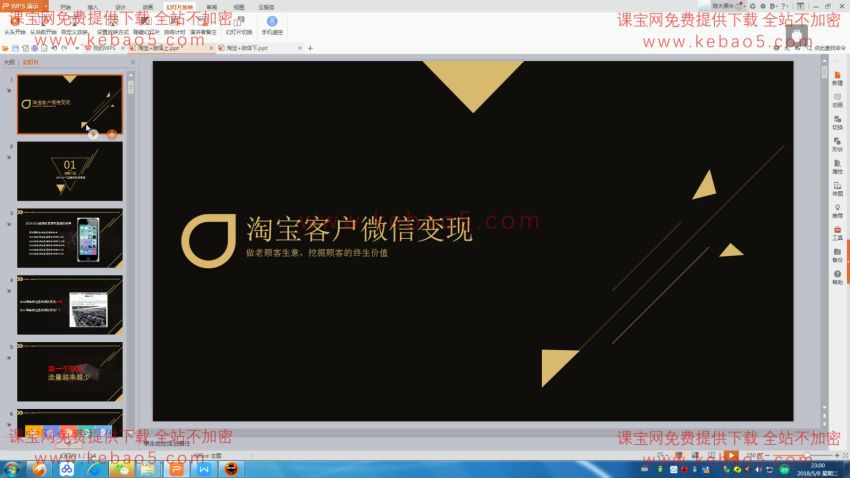Open the 自定义放映 custom show tool
This screenshot has width=850, height=478.
coord(74,25)
